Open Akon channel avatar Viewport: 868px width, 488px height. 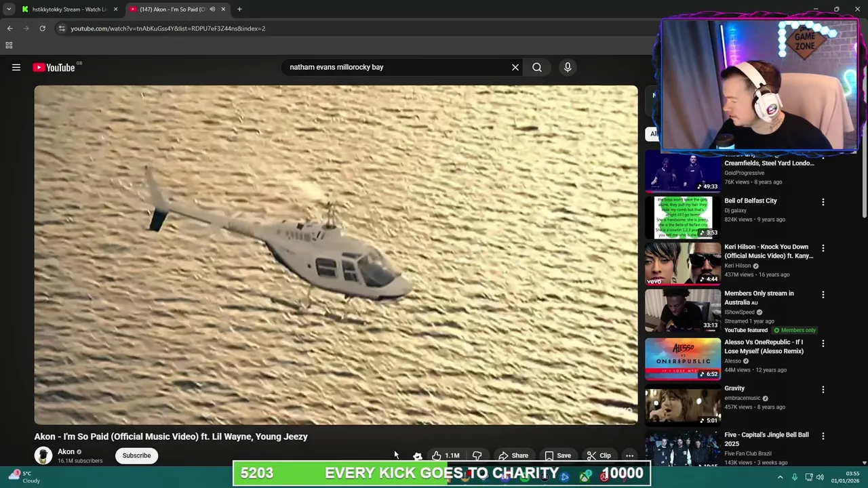click(43, 455)
